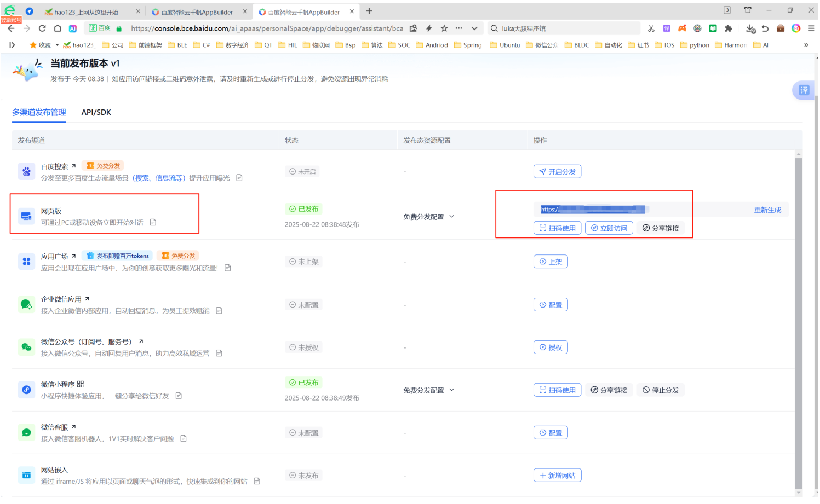The height and width of the screenshot is (504, 820).
Task: Open the lightning speed mode icon
Action: click(429, 28)
